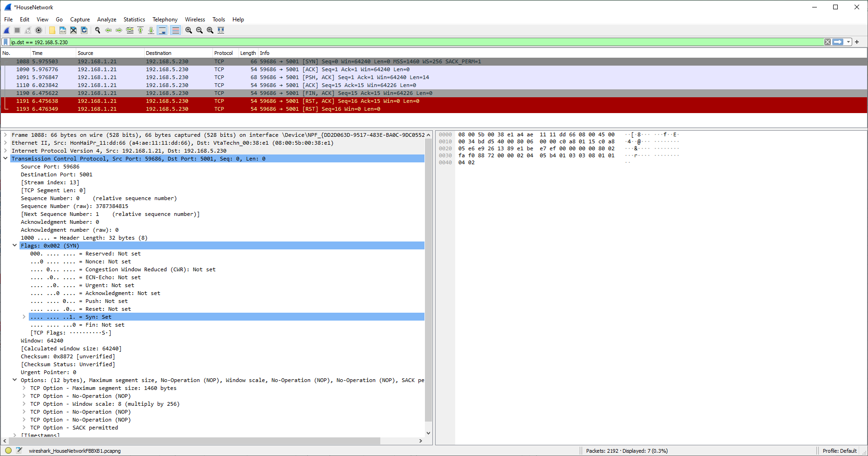Add a display filter button with plus

pos(857,42)
